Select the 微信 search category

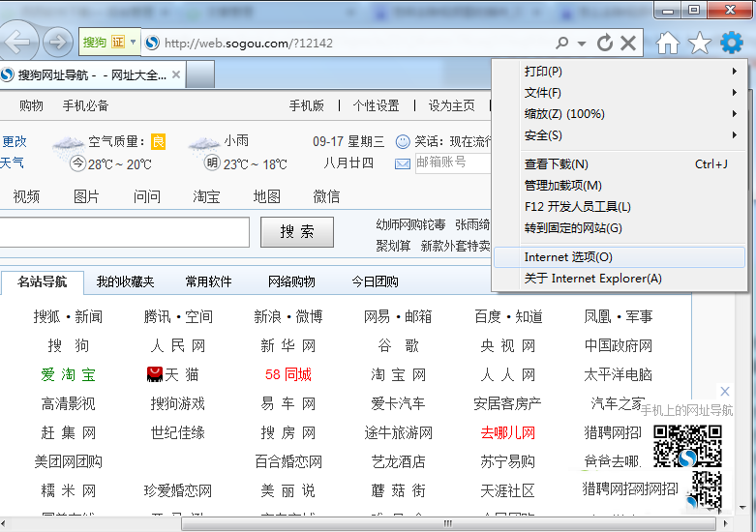pyautogui.click(x=326, y=196)
